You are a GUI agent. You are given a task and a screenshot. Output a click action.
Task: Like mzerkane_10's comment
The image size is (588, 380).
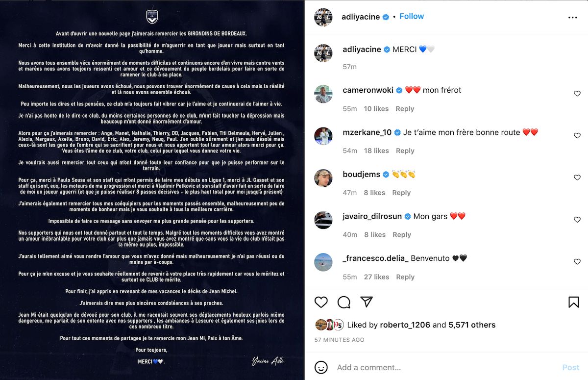pyautogui.click(x=577, y=136)
